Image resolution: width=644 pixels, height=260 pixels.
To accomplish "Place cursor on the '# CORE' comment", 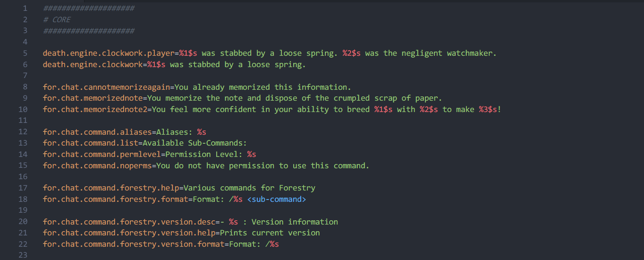I will click(x=57, y=20).
